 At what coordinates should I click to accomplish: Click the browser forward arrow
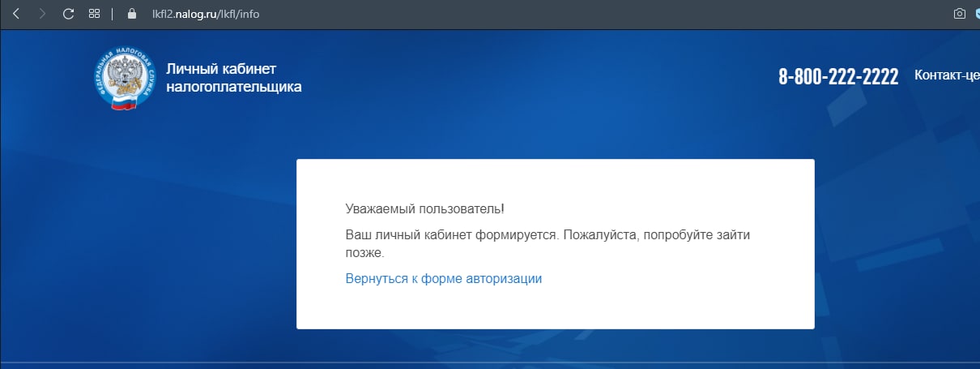click(x=42, y=14)
